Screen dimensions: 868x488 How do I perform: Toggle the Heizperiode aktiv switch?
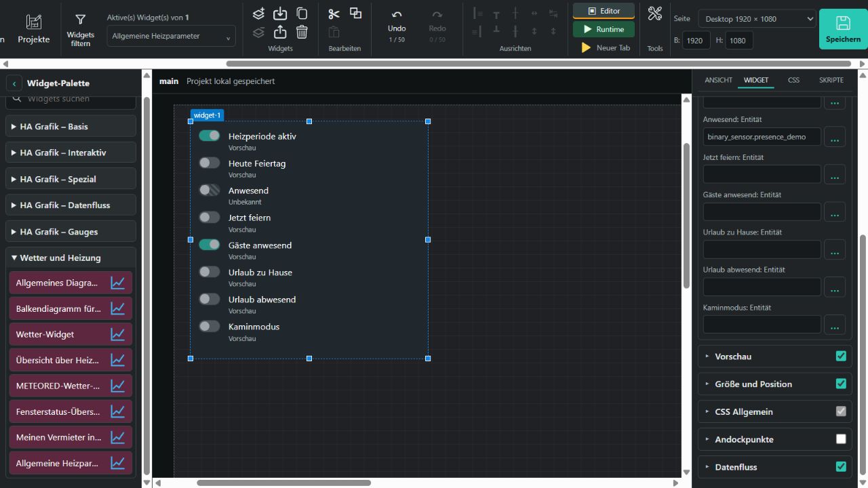click(210, 136)
